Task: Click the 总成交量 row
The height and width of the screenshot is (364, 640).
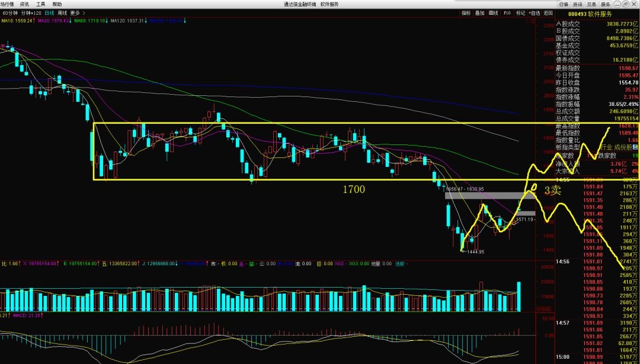Action: click(597, 118)
